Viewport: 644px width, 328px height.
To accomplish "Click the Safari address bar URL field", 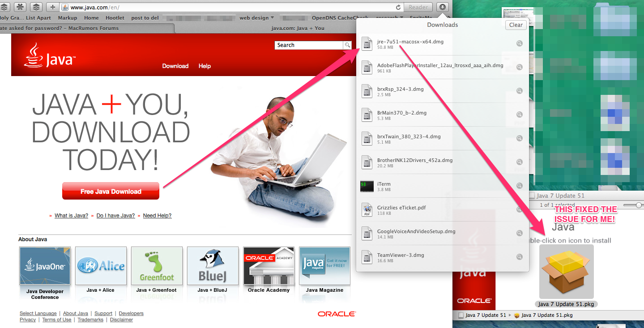I will (x=232, y=7).
